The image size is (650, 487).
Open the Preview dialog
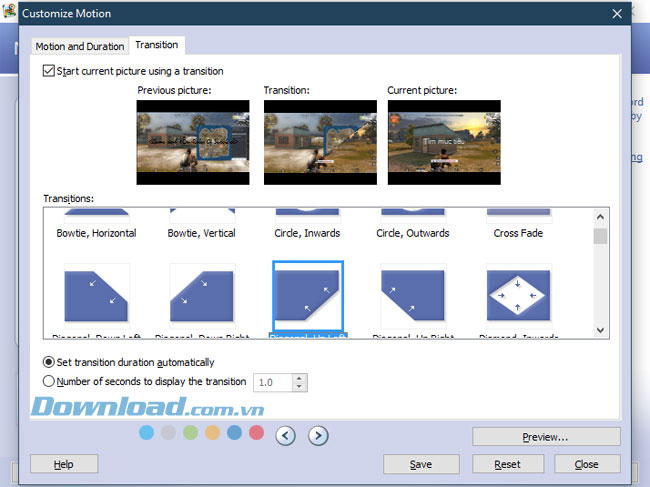(x=546, y=437)
